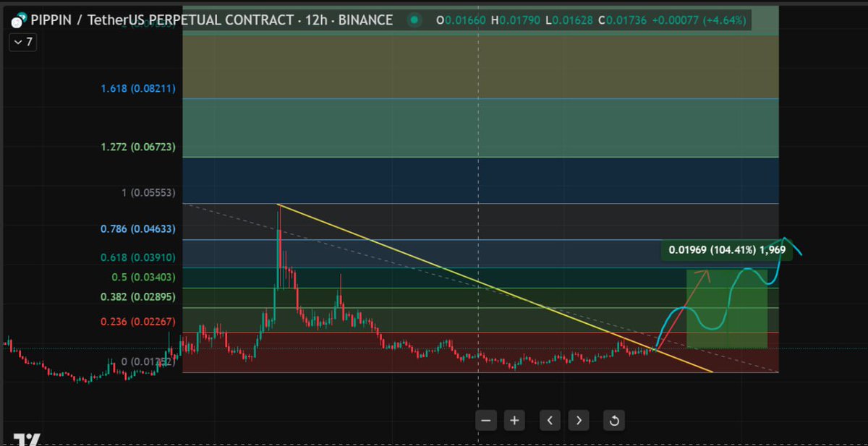Select the 0.5 (0.03403) Fibonacci label
Screen dimensions: 868x446
pos(144,277)
